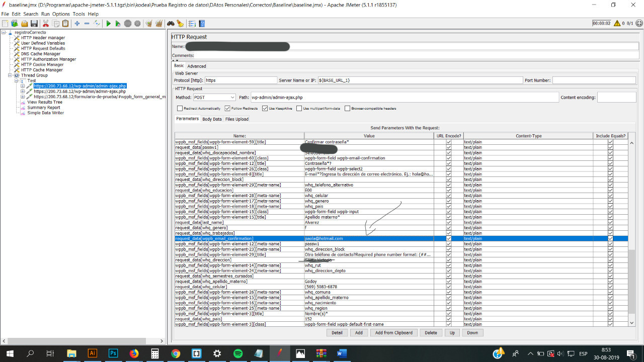
Task: Create a new test plan via toolbar icon
Action: coord(5,24)
